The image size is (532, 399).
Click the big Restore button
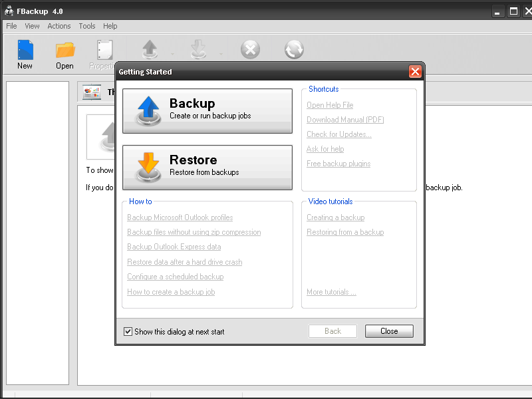(207, 168)
